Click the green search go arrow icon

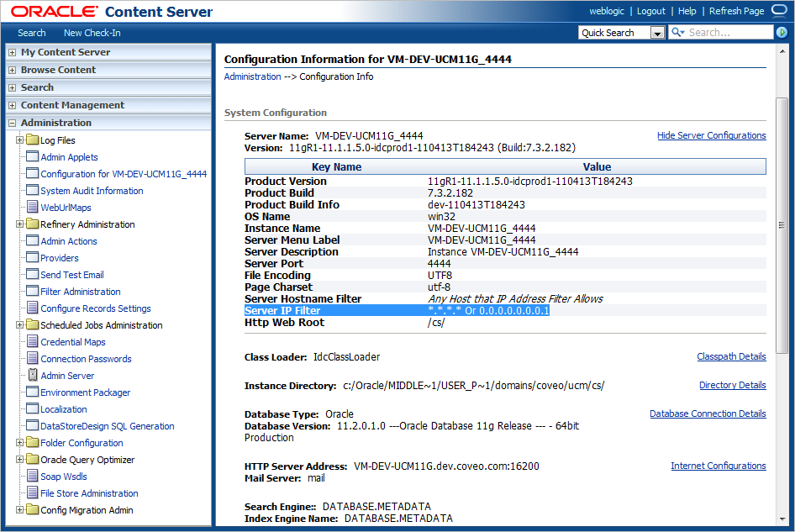782,33
